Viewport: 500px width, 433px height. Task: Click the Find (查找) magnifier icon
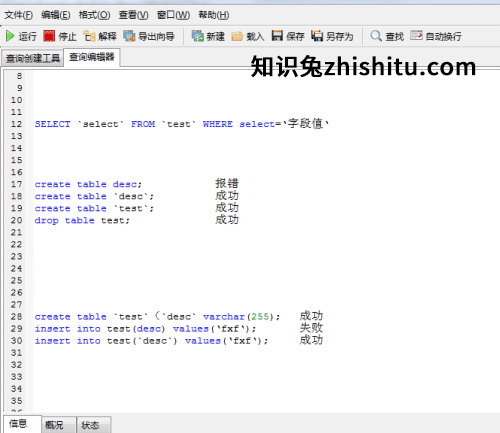tap(376, 36)
